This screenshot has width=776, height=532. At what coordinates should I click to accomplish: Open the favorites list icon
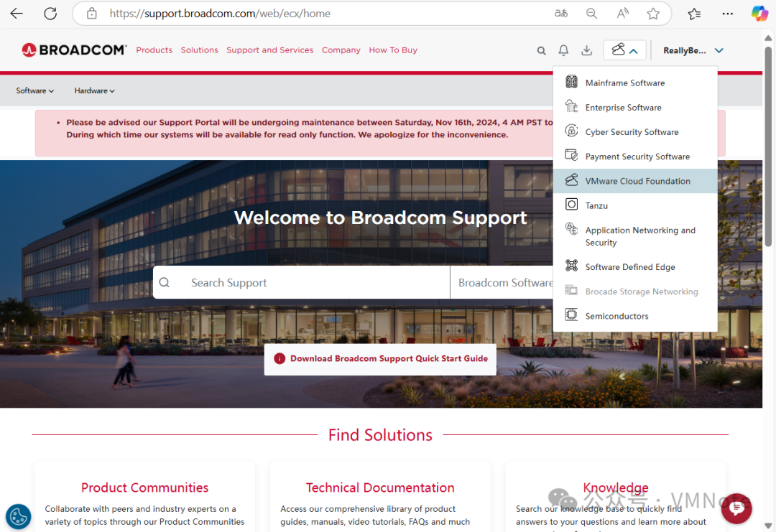pyautogui.click(x=694, y=14)
